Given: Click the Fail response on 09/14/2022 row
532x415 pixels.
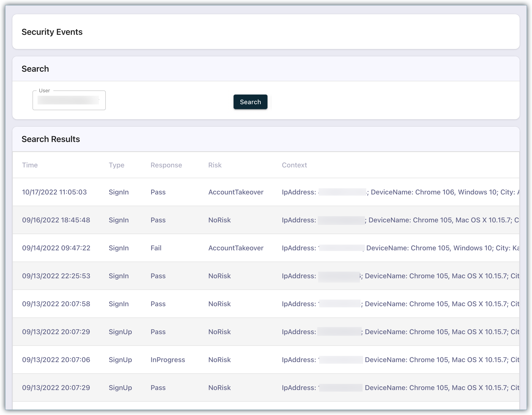Looking at the screenshot, I should 156,248.
